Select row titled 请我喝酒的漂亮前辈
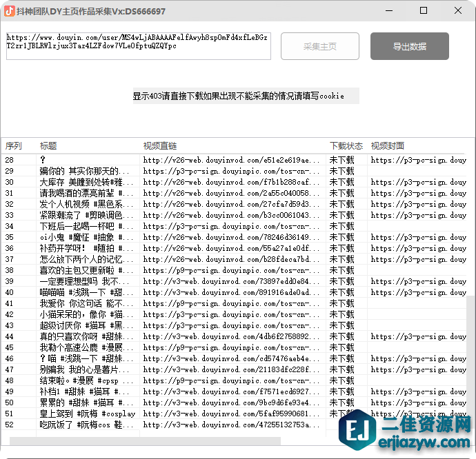The height and width of the screenshot is (459, 476). click(234, 193)
